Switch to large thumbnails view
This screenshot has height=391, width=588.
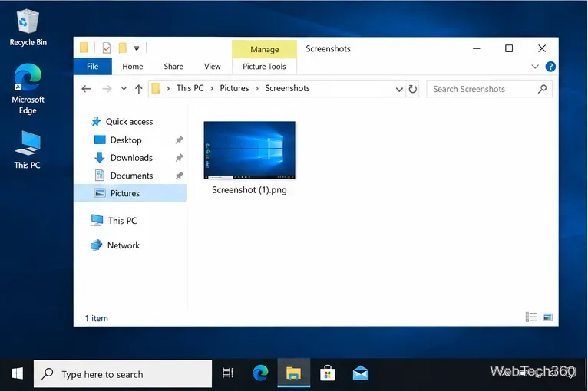[x=547, y=317]
